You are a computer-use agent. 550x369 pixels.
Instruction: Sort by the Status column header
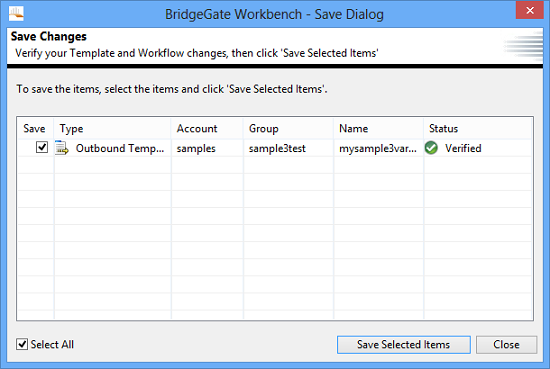point(478,128)
